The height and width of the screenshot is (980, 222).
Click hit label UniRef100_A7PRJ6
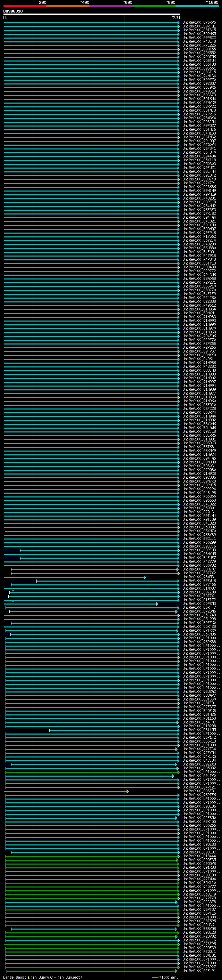click(199, 114)
